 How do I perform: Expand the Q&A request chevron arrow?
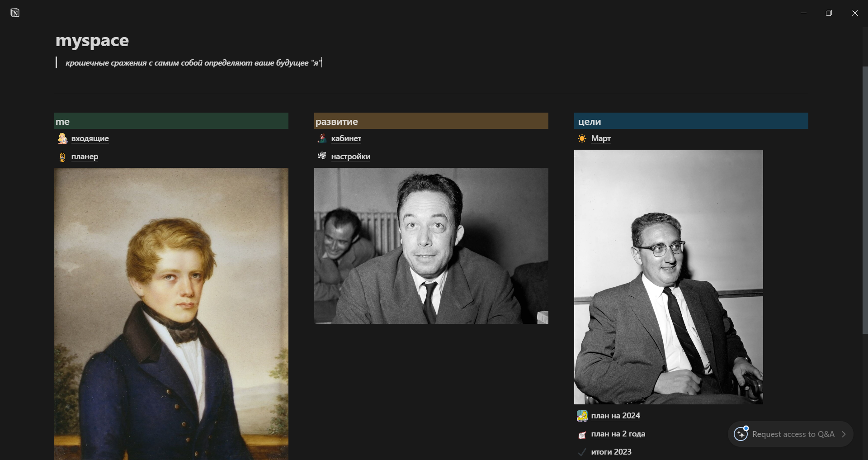(x=844, y=434)
